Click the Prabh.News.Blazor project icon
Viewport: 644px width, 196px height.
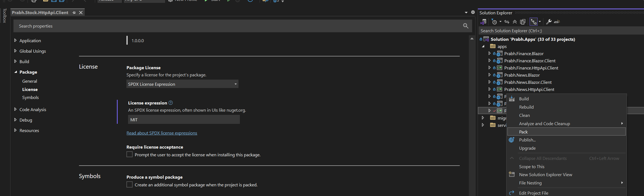pyautogui.click(x=500, y=75)
